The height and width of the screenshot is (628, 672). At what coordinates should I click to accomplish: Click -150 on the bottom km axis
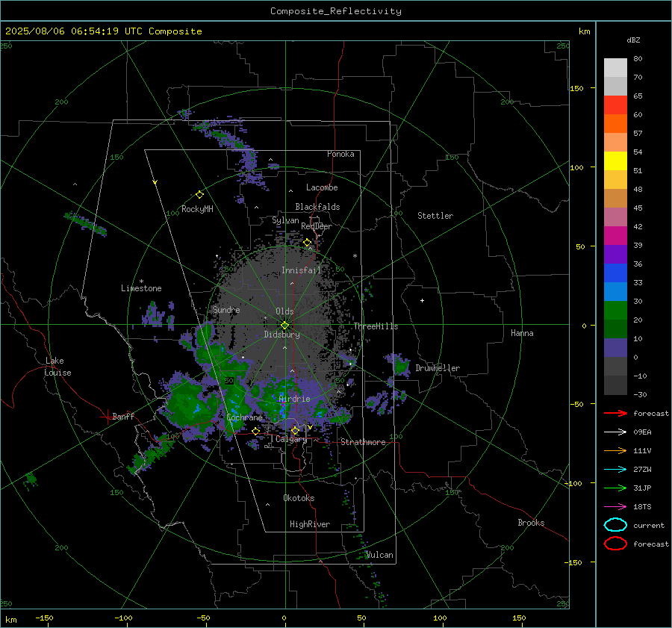tap(44, 618)
